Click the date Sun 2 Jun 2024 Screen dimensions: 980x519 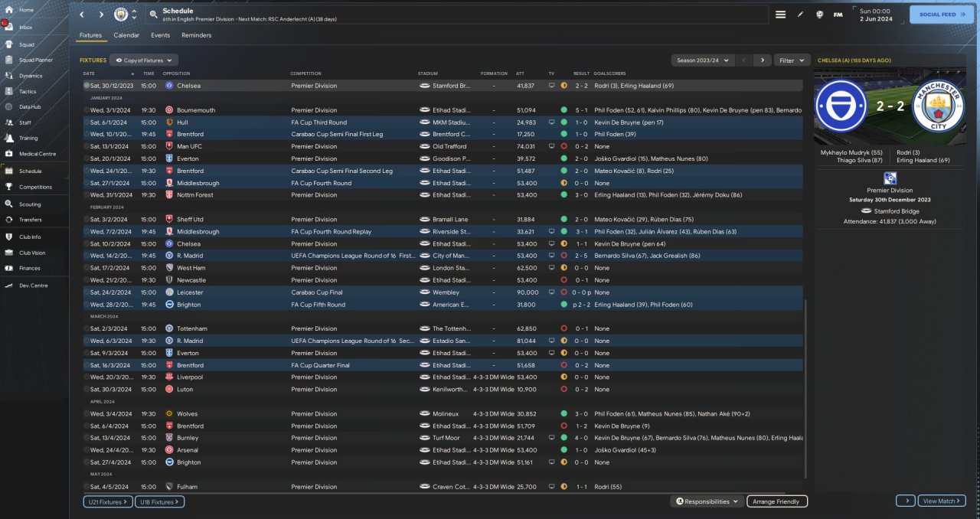tap(874, 15)
